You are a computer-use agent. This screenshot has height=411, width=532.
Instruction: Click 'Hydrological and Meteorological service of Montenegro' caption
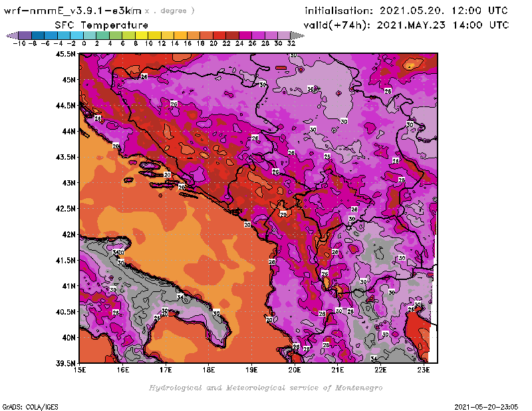[x=265, y=388]
